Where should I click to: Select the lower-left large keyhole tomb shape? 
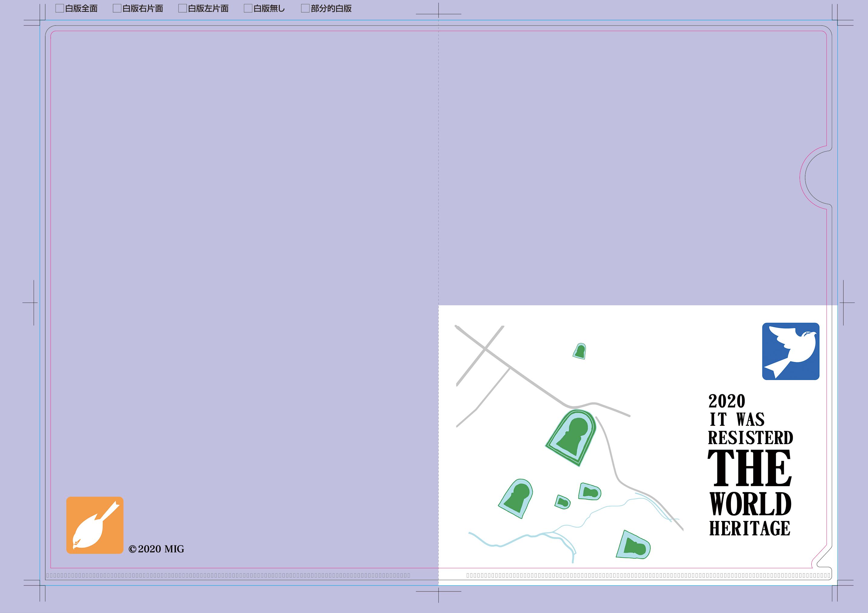click(517, 498)
